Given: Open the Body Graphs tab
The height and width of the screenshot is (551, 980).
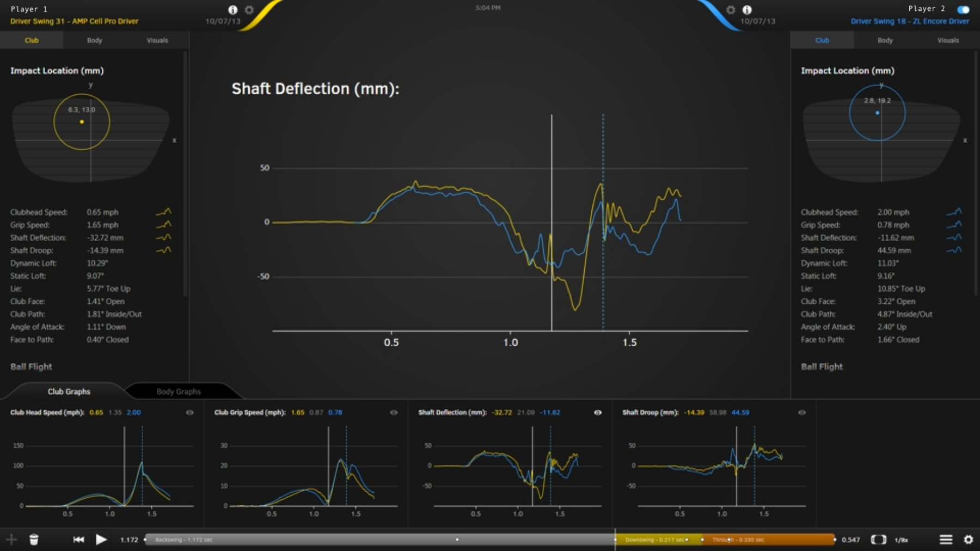Looking at the screenshot, I should [179, 391].
